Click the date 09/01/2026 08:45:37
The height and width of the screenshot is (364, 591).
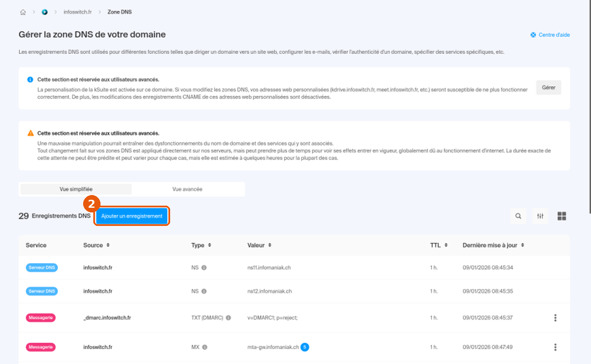point(488,318)
